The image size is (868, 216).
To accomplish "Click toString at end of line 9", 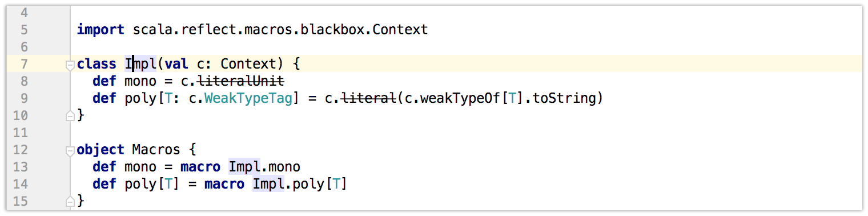I will click(564, 98).
